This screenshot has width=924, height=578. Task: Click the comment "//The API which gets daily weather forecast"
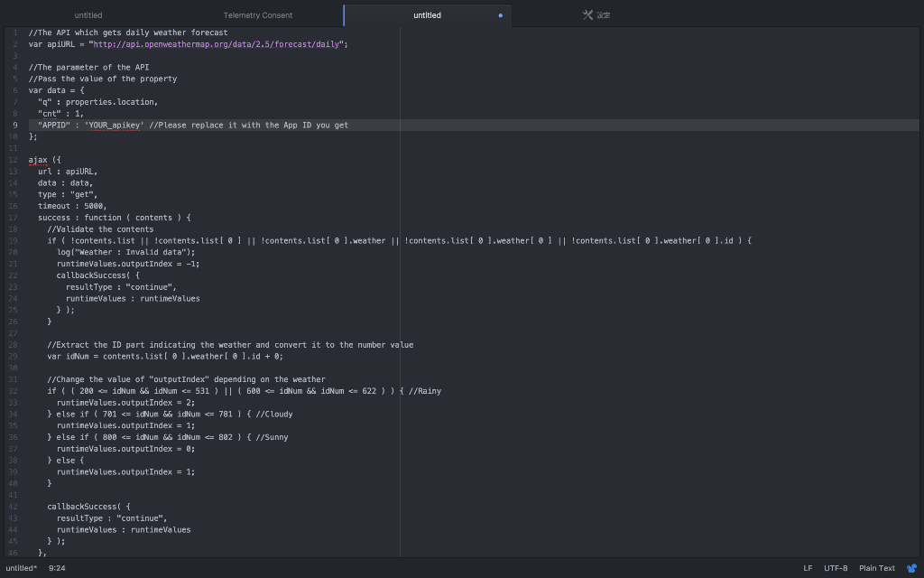[128, 33]
